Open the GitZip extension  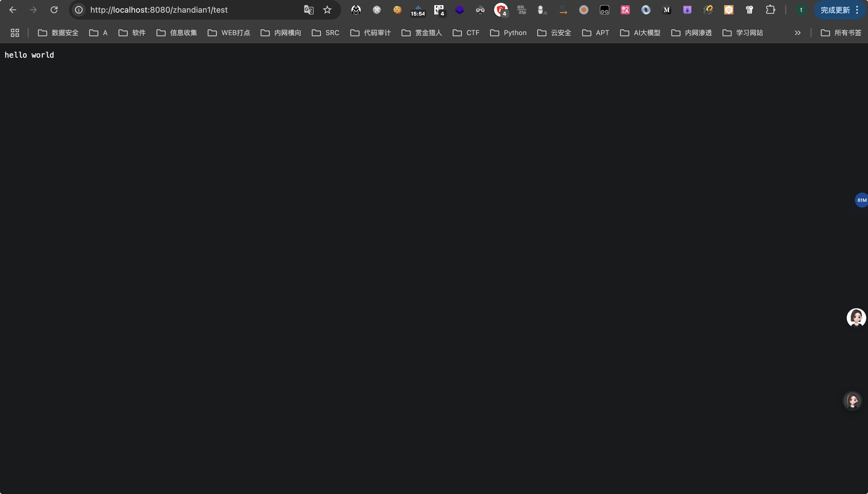pos(522,10)
